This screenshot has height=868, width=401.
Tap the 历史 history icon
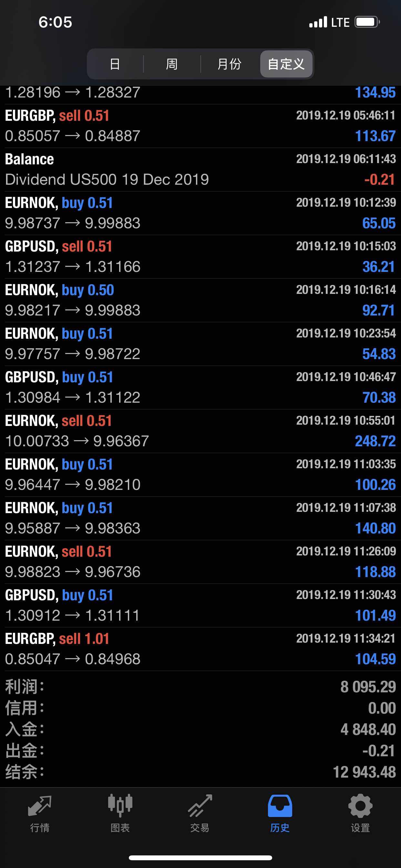tap(280, 813)
